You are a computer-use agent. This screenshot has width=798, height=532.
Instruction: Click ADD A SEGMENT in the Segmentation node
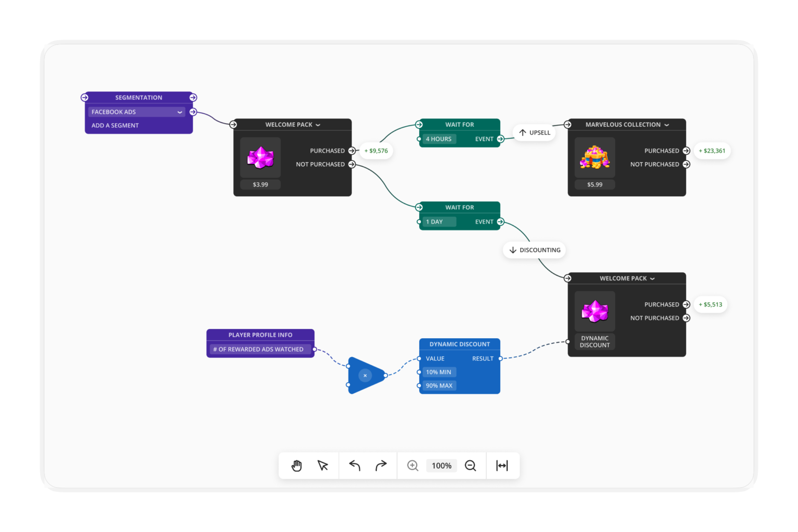(115, 125)
